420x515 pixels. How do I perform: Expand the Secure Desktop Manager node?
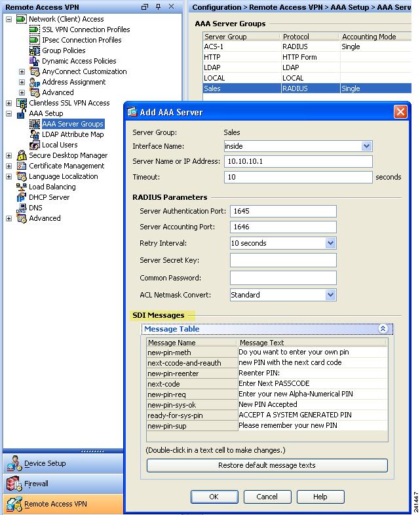(x=9, y=156)
